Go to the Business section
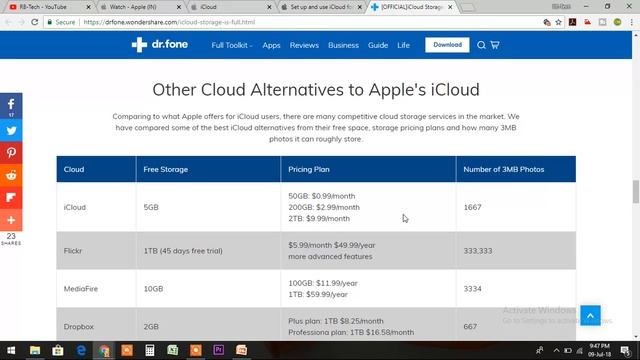Image resolution: width=640 pixels, height=360 pixels. click(x=343, y=45)
